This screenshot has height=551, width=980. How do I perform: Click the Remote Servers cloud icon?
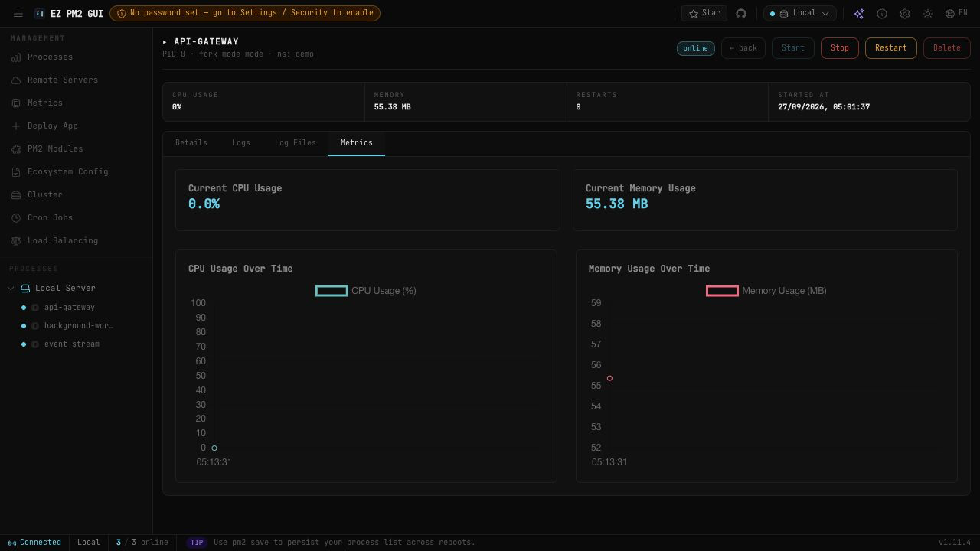click(16, 80)
